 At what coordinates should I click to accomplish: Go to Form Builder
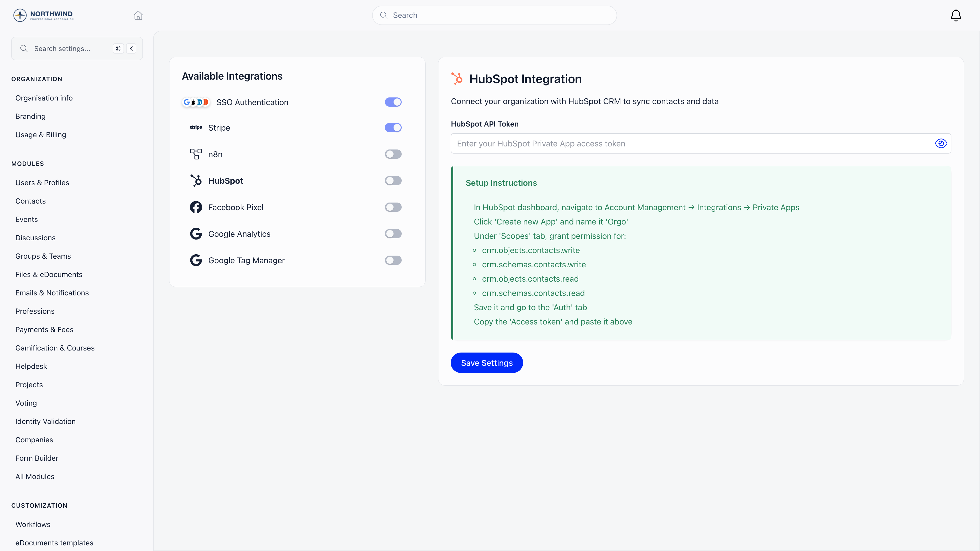(x=37, y=458)
